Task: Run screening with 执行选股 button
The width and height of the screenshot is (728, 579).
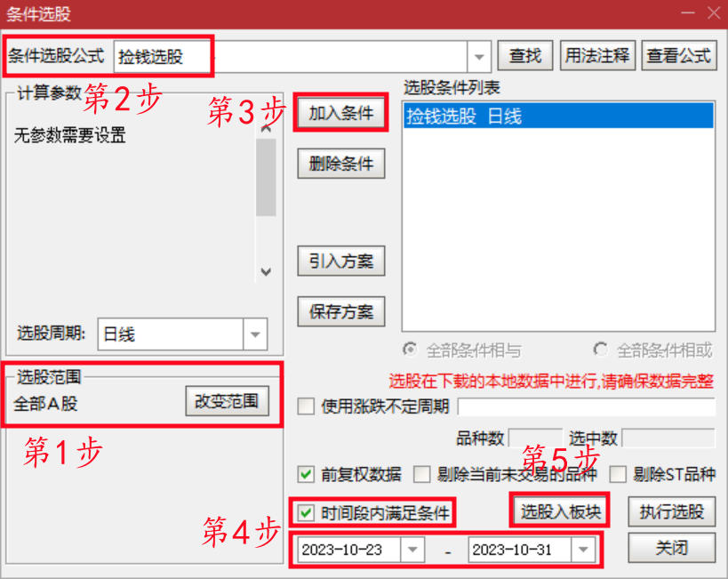Action: (672, 511)
